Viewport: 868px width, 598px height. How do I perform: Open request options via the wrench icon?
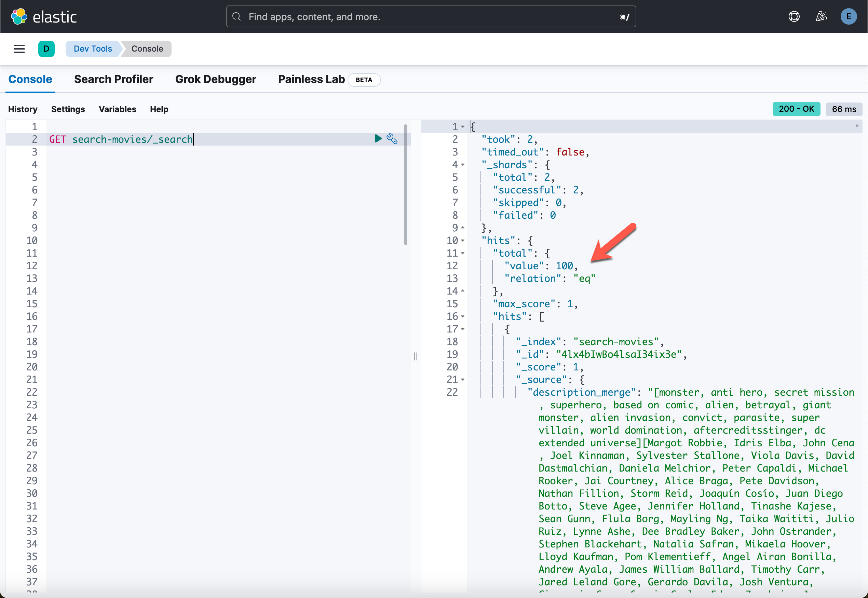tap(392, 139)
